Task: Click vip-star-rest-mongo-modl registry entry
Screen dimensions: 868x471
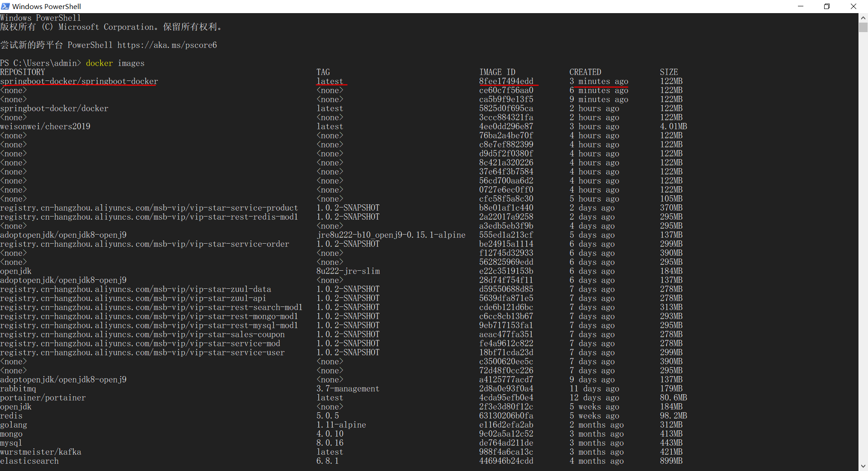Action: coord(149,316)
